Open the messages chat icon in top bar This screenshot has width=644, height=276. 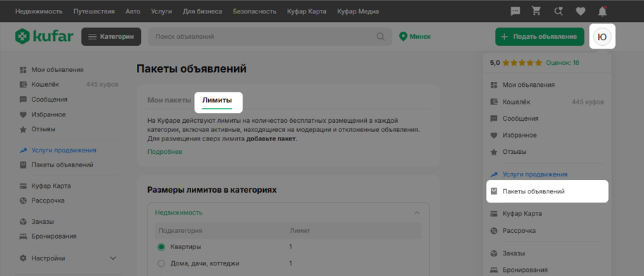[515, 11]
